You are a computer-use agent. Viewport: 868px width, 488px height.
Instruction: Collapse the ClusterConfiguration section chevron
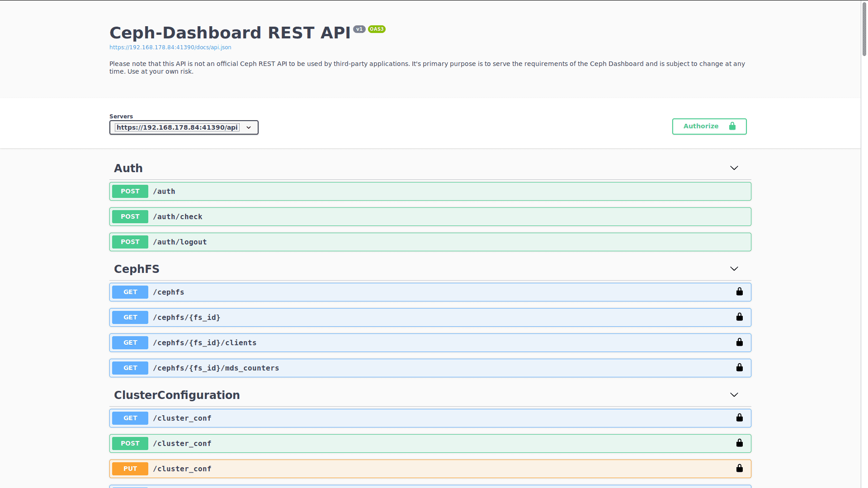click(734, 395)
